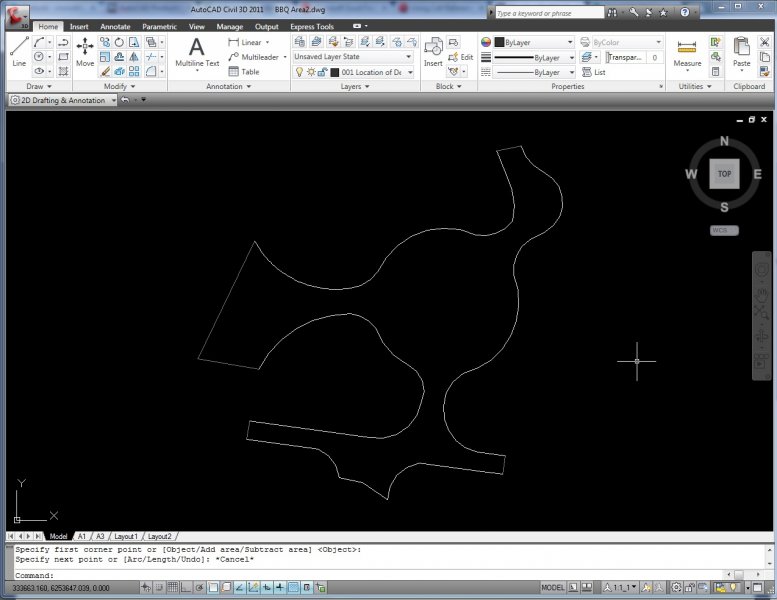Click the Insert block icon

[x=432, y=51]
